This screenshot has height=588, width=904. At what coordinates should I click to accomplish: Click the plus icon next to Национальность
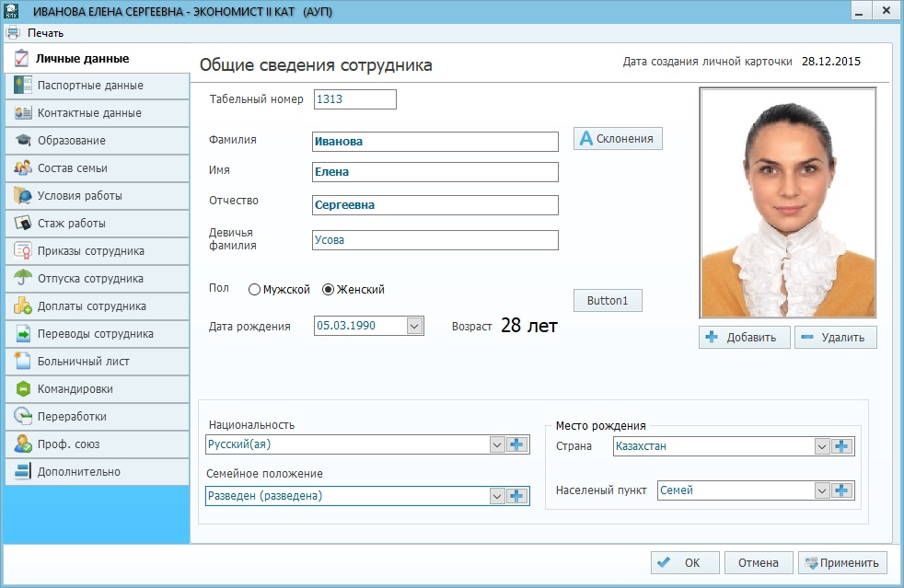pos(517,444)
